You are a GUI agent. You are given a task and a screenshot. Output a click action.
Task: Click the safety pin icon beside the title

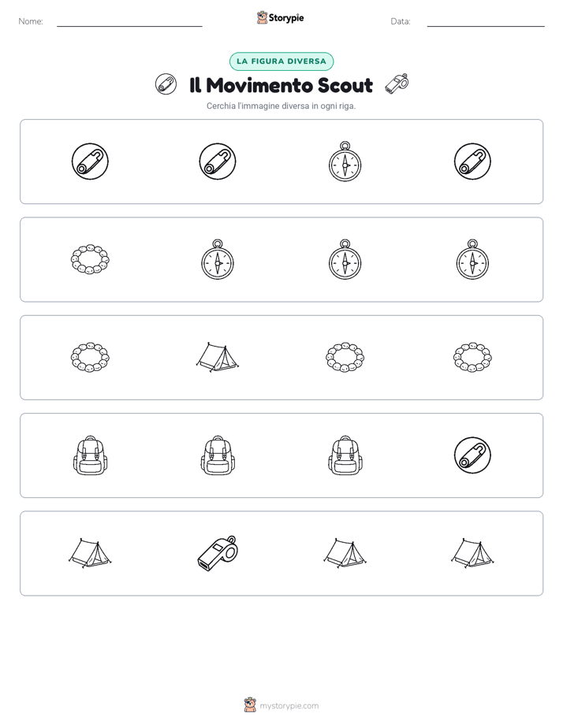(166, 84)
